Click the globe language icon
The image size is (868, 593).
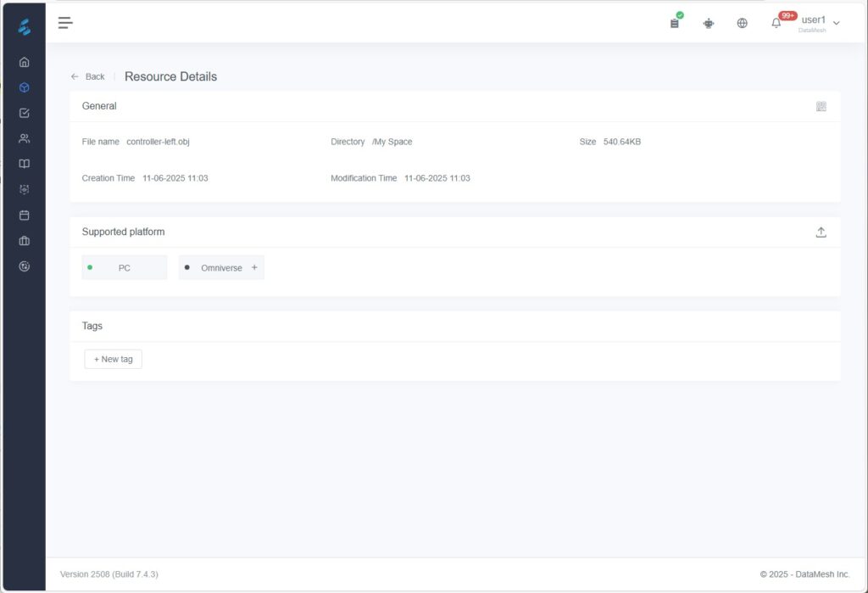[x=743, y=23]
